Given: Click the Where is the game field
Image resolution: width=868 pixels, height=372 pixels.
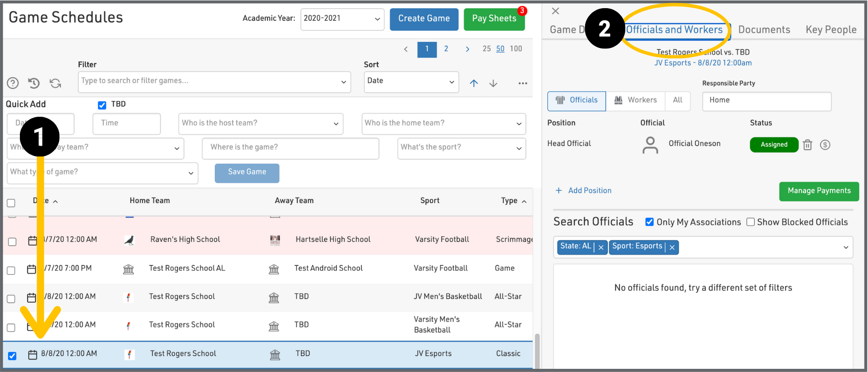Looking at the screenshot, I should (x=290, y=148).
